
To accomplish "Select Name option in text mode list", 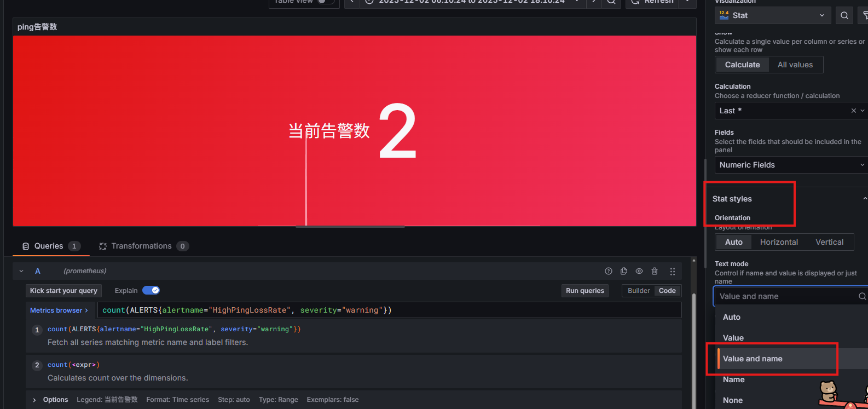I will [x=733, y=379].
